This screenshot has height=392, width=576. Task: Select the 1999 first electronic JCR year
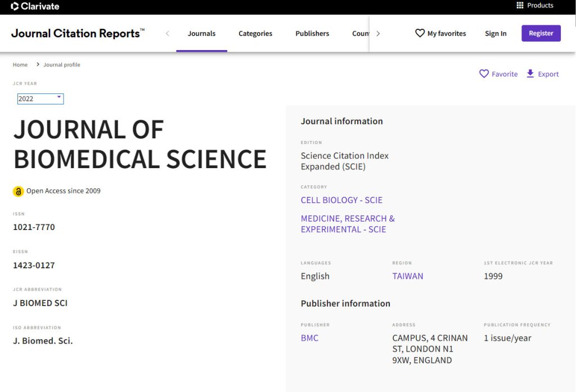coord(493,276)
